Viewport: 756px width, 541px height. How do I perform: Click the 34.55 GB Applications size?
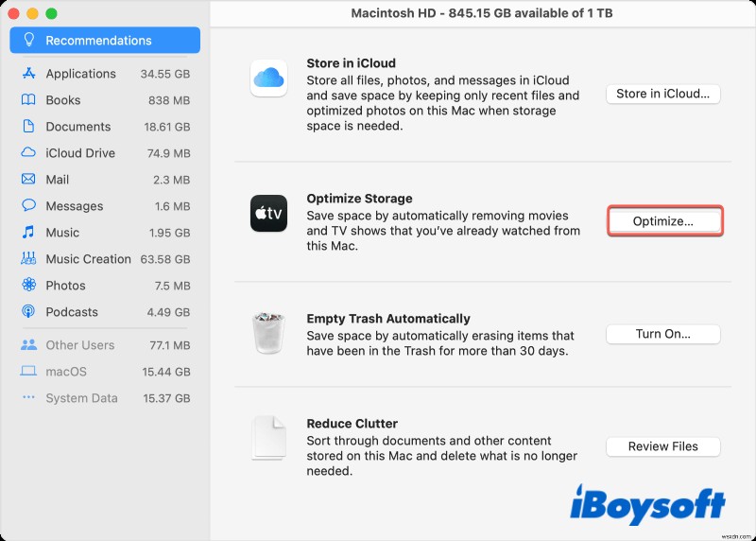[164, 74]
